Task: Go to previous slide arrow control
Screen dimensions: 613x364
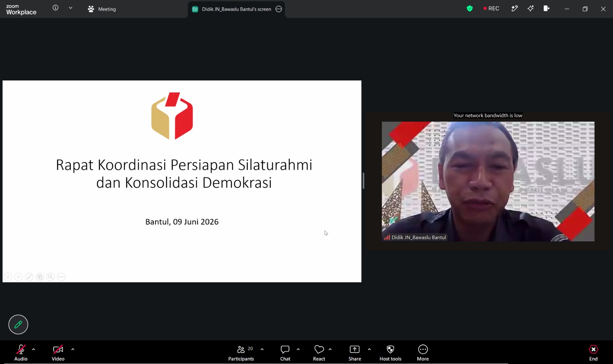Action: [8, 277]
